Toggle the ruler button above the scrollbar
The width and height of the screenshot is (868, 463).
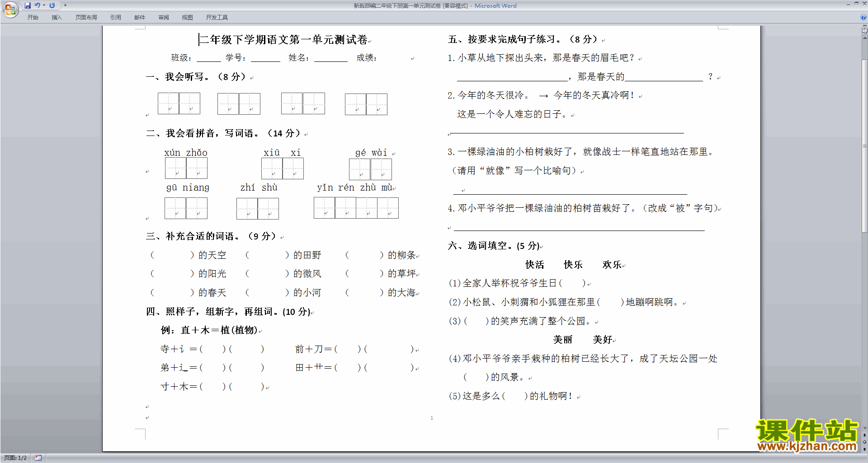[864, 31]
